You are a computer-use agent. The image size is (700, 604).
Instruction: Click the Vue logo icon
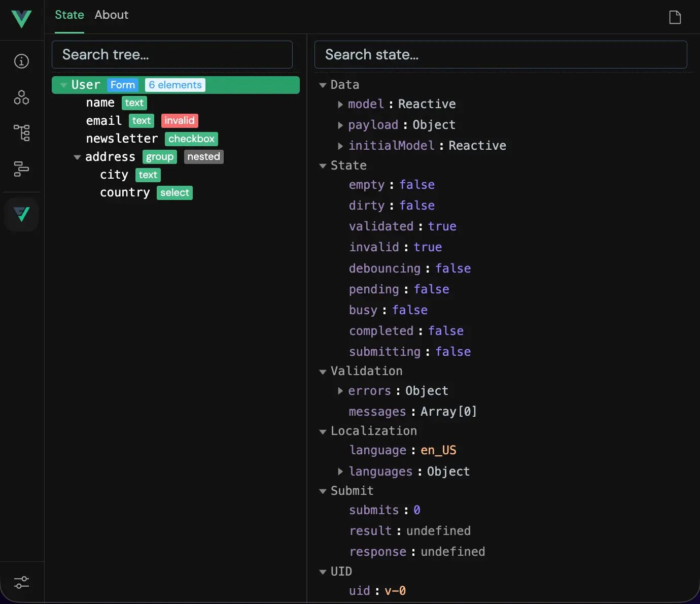pyautogui.click(x=21, y=19)
